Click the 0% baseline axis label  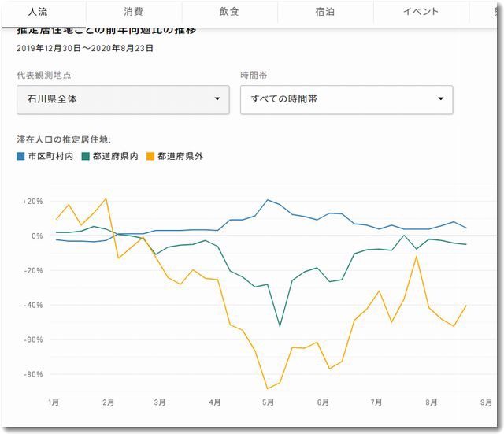37,236
